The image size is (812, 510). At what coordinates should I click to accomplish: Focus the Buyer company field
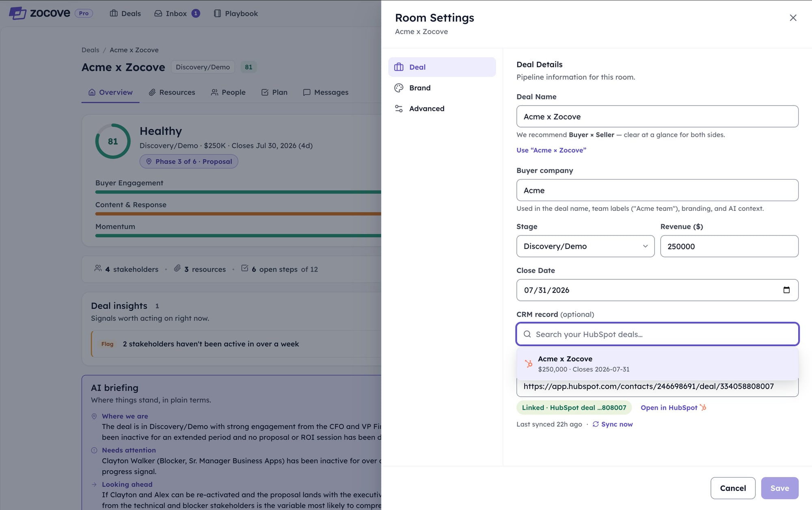[x=657, y=190]
